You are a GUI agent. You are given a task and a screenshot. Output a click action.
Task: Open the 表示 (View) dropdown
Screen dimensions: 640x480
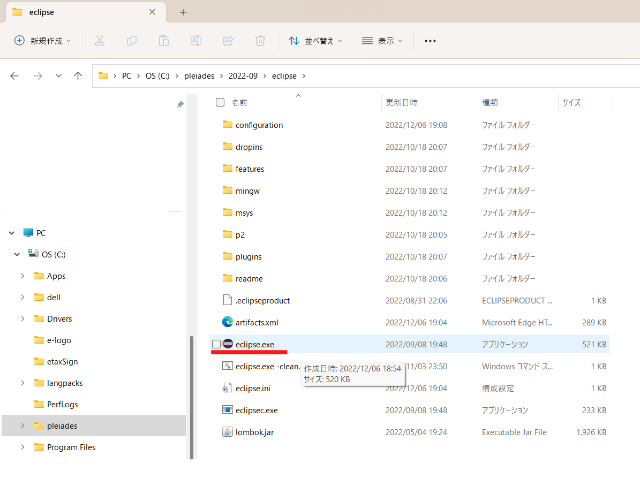tap(382, 41)
